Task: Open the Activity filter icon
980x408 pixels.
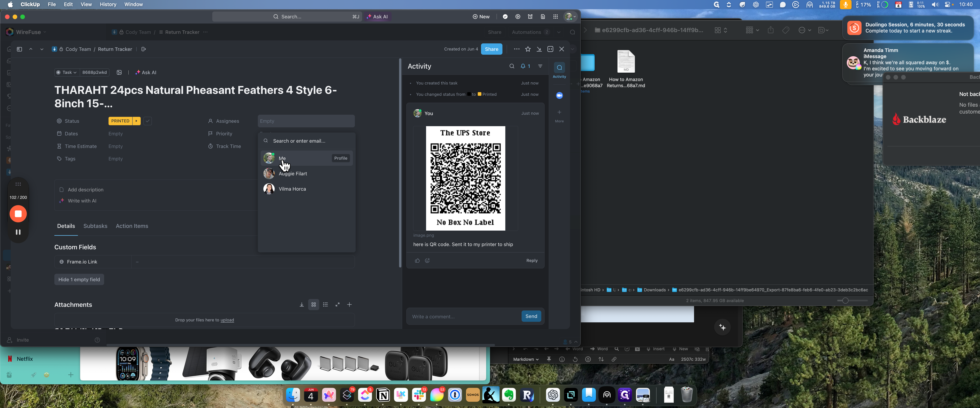Action: click(540, 66)
